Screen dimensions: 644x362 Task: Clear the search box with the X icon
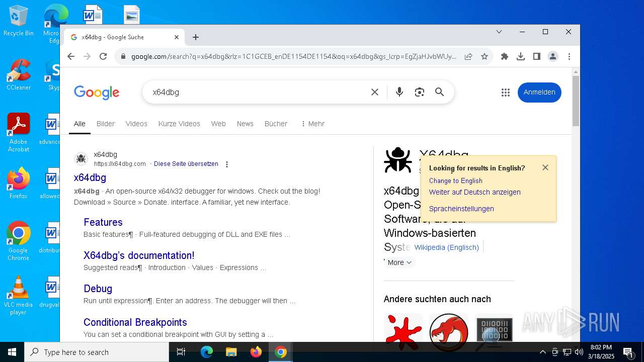375,92
